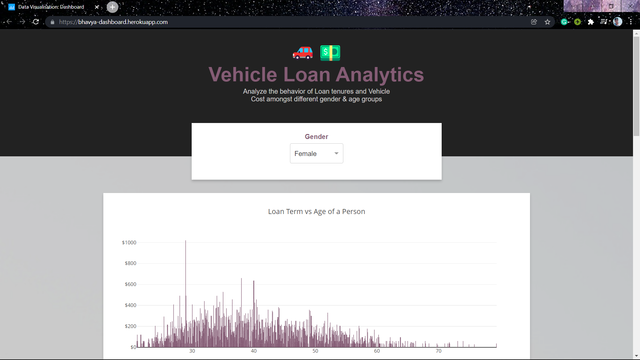Click the $200 y-axis label
The height and width of the screenshot is (360, 640).
tap(130, 326)
